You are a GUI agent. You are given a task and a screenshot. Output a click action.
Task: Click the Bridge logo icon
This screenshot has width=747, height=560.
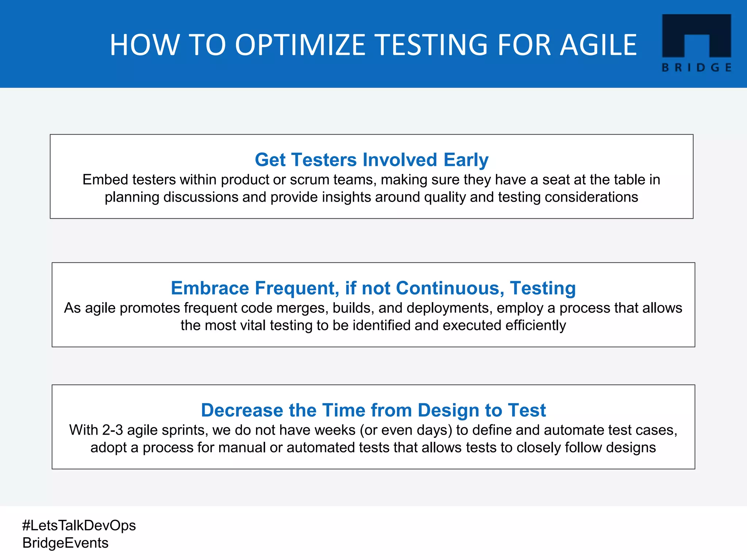[x=696, y=35]
